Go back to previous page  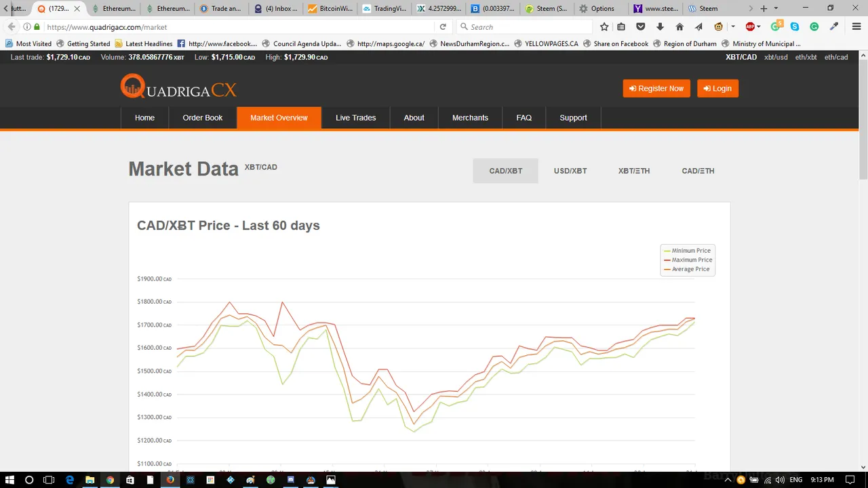click(x=11, y=27)
